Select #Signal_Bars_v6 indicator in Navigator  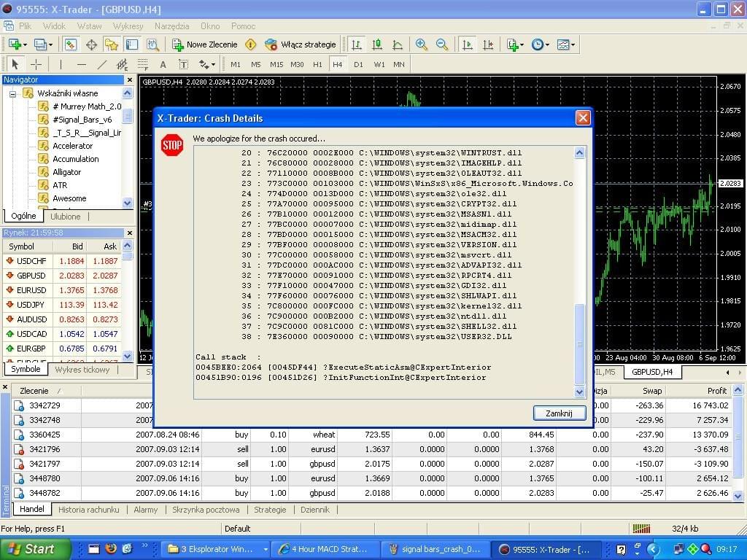point(82,120)
